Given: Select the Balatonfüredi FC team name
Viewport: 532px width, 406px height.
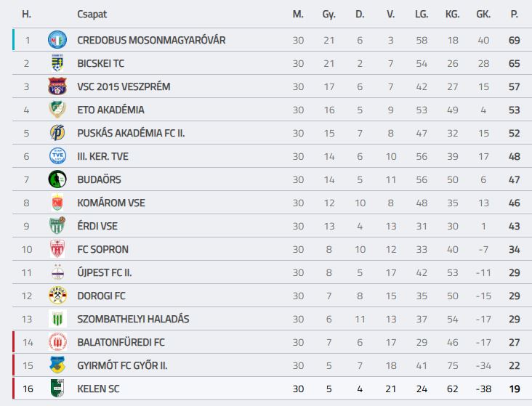Looking at the screenshot, I should coord(121,342).
